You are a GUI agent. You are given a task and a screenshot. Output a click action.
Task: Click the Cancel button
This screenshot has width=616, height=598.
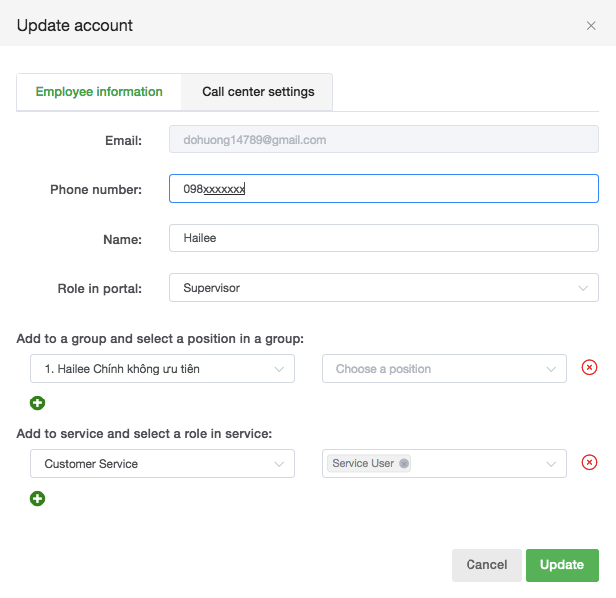(x=486, y=565)
